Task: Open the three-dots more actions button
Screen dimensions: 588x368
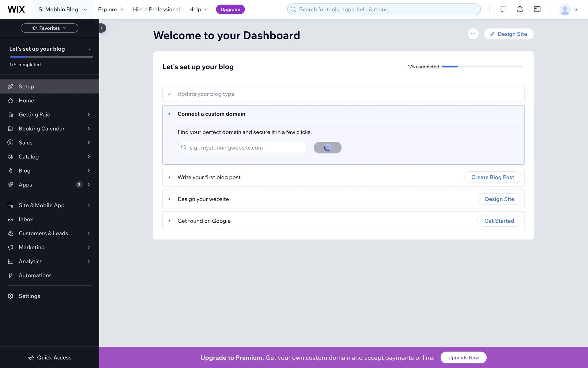Action: pos(473,34)
